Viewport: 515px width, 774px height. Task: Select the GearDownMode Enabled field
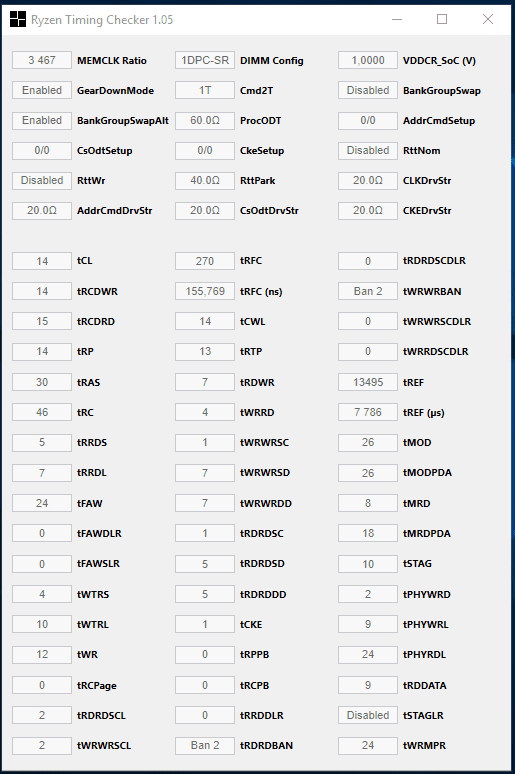42,90
